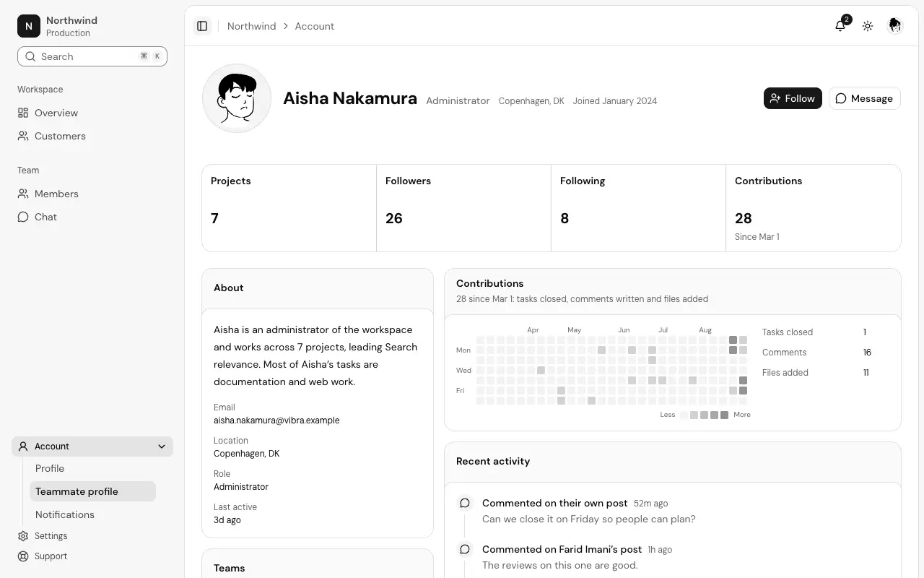The width and height of the screenshot is (924, 578).
Task: Click the comment icon beside 'their own post'
Action: [465, 503]
